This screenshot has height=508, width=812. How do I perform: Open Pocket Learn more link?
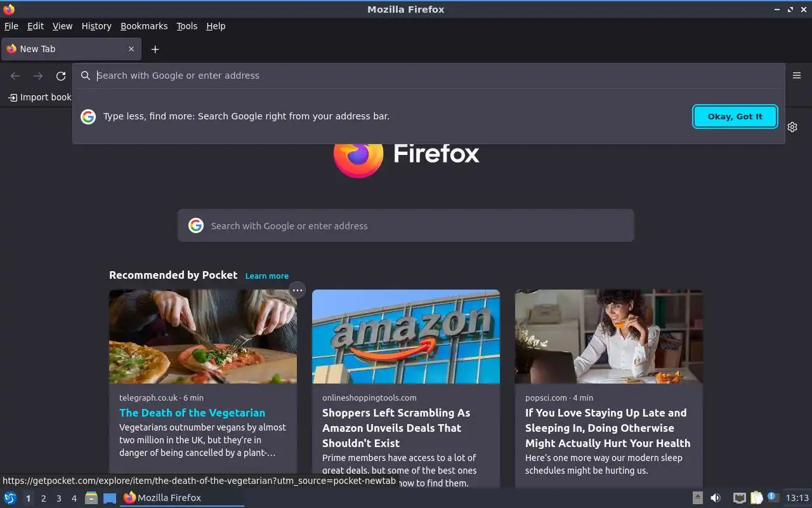click(x=267, y=276)
